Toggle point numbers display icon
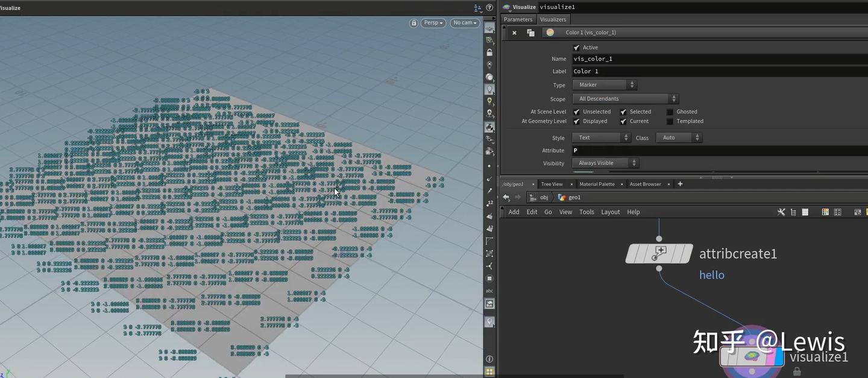Viewport: 868px width, 378px height. [x=489, y=203]
